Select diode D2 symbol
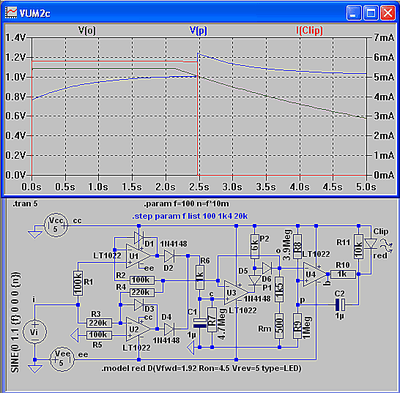Viewport: 400px width, 393px height. pos(169,256)
